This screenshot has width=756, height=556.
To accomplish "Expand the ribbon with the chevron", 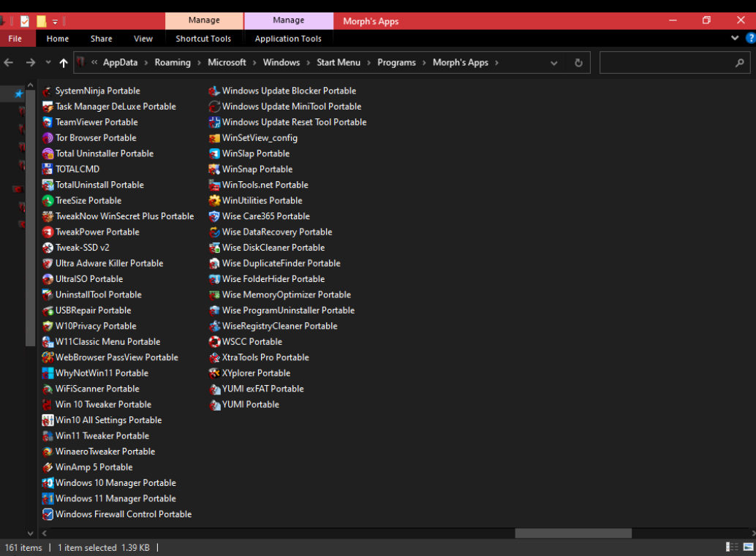I will (735, 38).
